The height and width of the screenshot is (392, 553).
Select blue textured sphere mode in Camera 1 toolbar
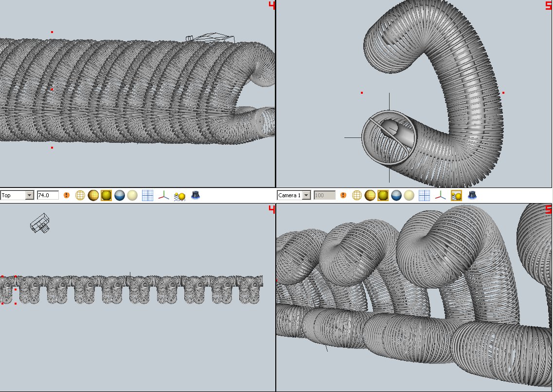[396, 195]
